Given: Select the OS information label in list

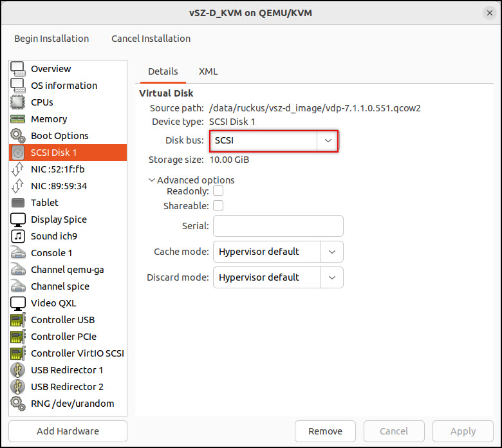Looking at the screenshot, I should click(x=64, y=86).
